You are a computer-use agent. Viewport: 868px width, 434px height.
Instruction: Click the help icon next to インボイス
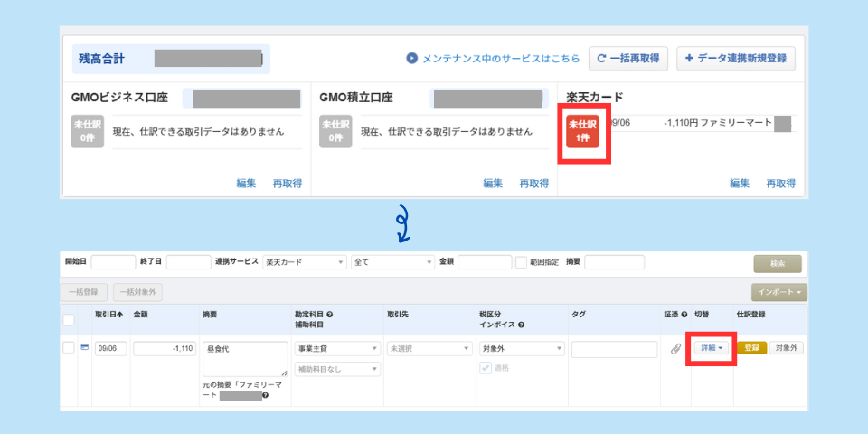pos(522,324)
